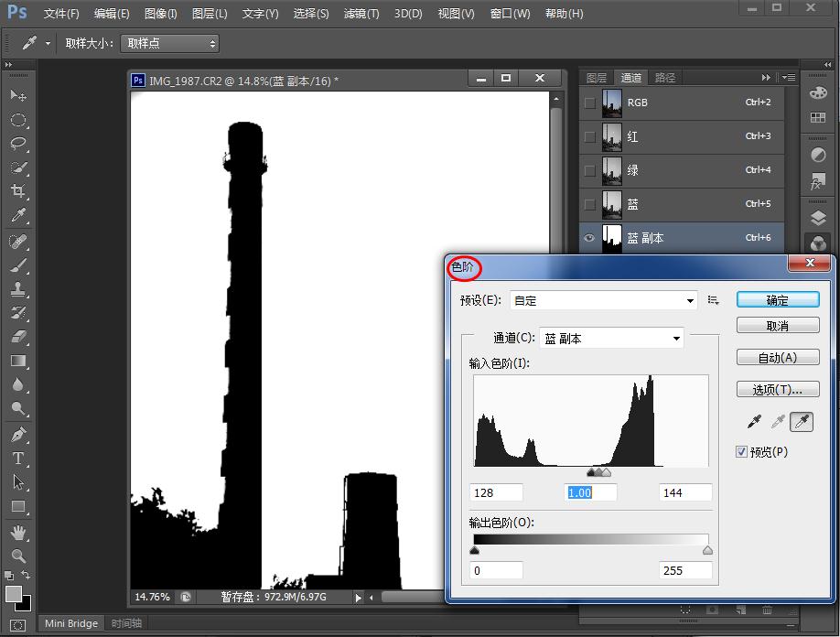Expand the 取样大小 sample size dropdown
Image resolution: width=840 pixels, height=637 pixels.
[169, 43]
